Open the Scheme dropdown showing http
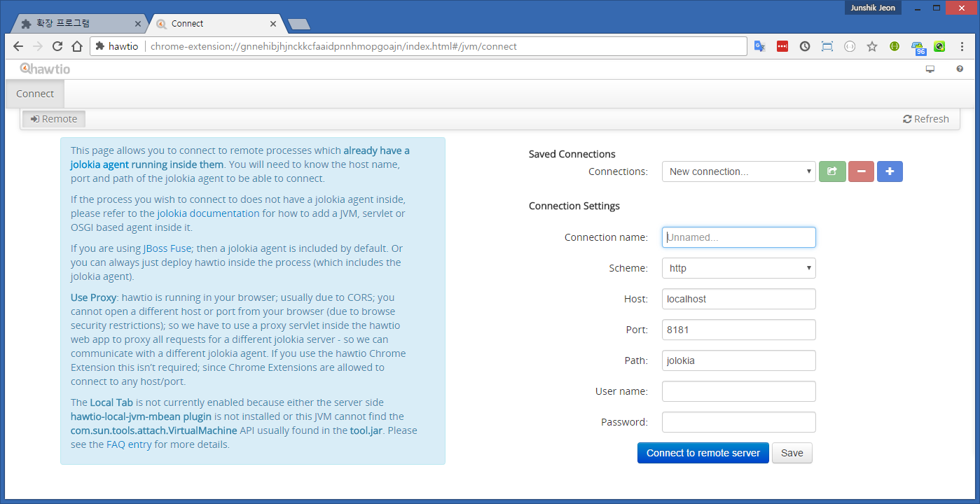Viewport: 980px width, 504px height. [738, 268]
